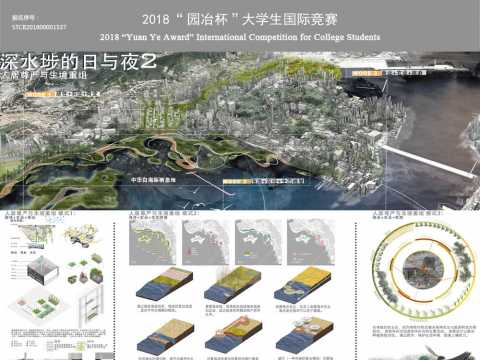480x360 pixels.
Task: Open the first gray map thumbnail in the four-map row
Action: pyautogui.click(x=152, y=242)
